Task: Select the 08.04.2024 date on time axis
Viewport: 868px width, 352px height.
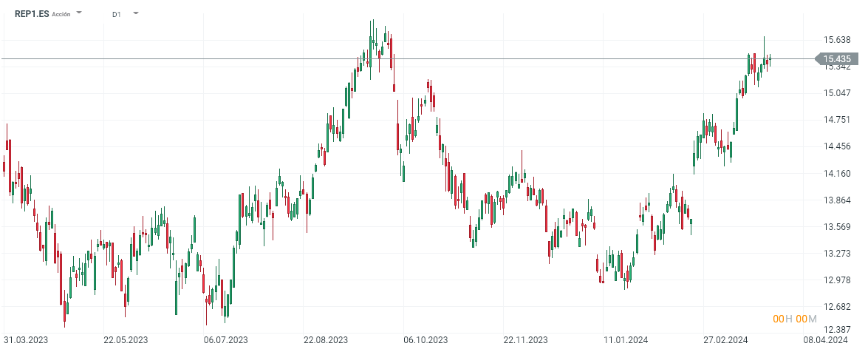Action: [825, 341]
